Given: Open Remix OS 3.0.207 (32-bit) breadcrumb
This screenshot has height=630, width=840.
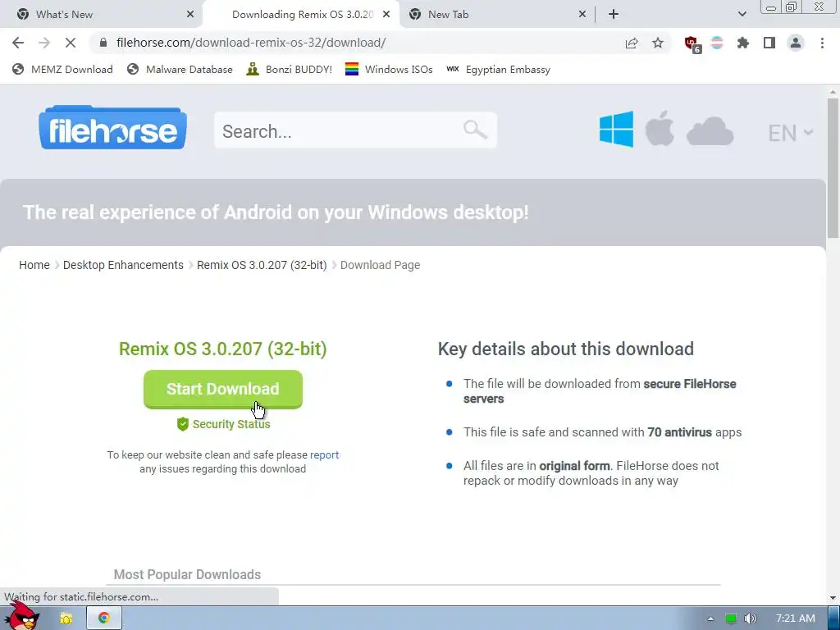Looking at the screenshot, I should click(x=262, y=265).
